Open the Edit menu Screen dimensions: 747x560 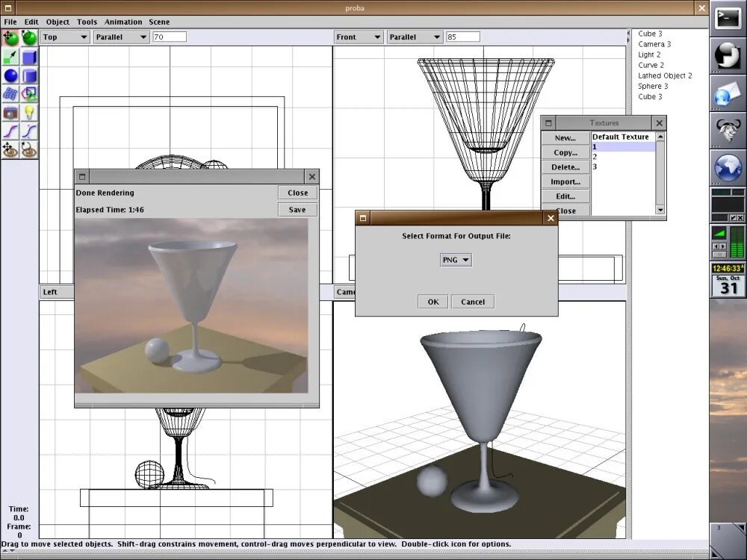31,22
